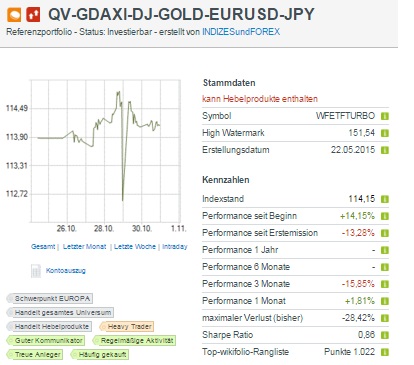This screenshot has height=365, width=414.
Task: Click the Punkte 1.022 ranking value
Action: point(349,352)
